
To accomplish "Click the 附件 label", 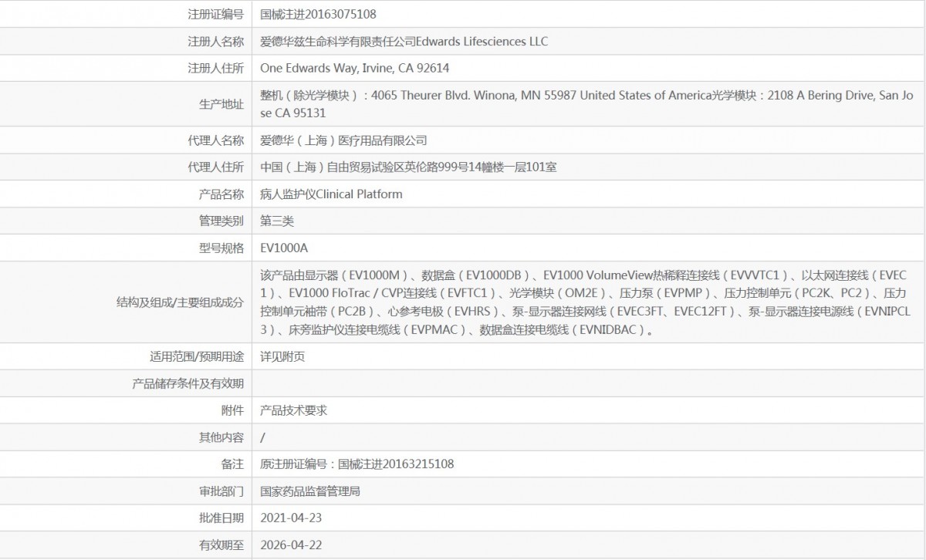I will [232, 410].
